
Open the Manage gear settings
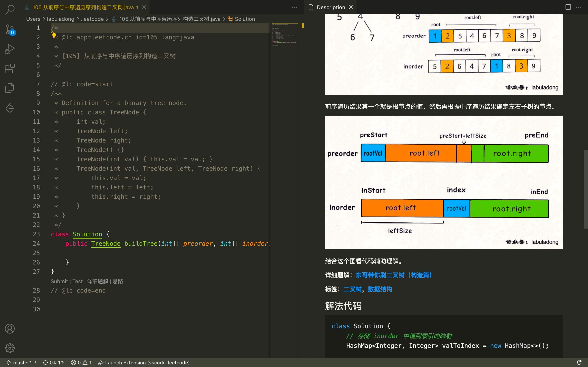coord(10,348)
